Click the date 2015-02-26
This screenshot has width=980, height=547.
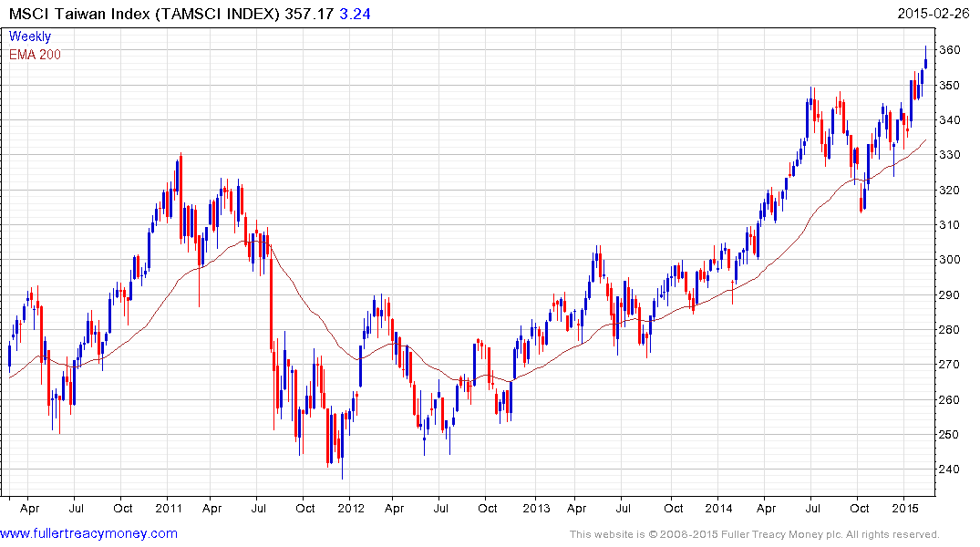934,13
